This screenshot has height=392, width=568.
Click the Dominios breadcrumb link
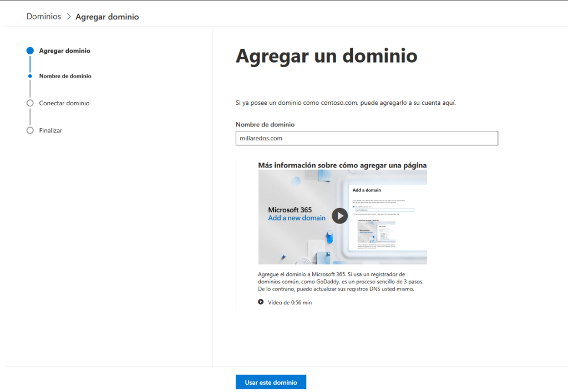[44, 17]
